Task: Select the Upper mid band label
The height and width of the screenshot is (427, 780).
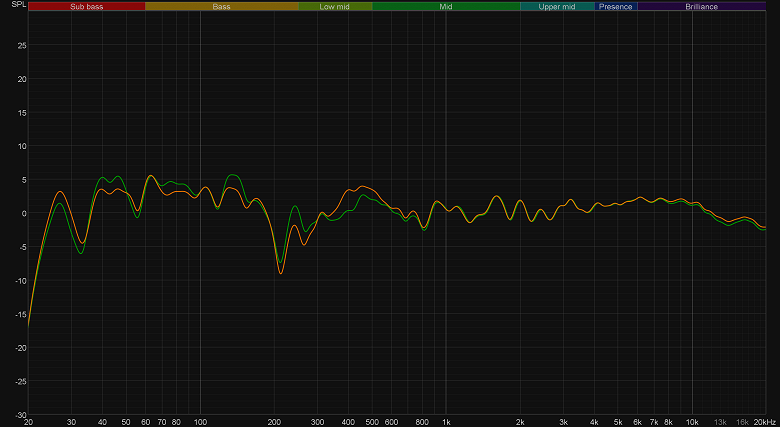Action: 557,6
